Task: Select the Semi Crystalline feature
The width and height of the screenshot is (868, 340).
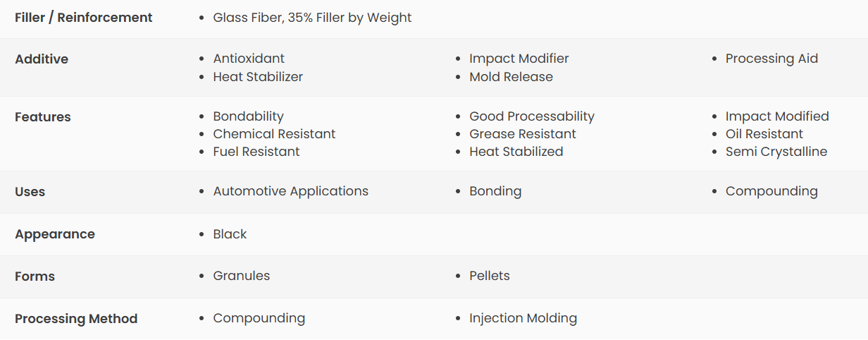Action: tap(776, 152)
